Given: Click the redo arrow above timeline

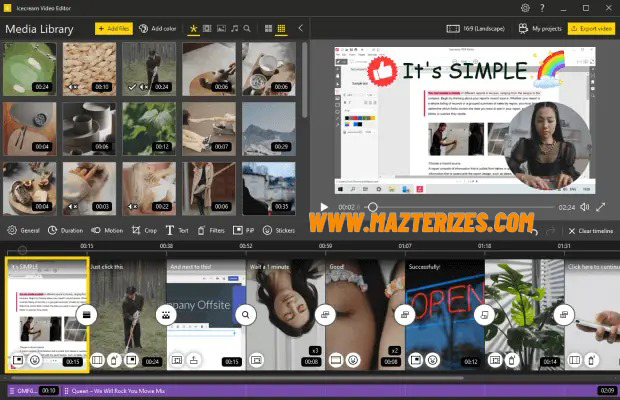Looking at the screenshot, I should (550, 231).
